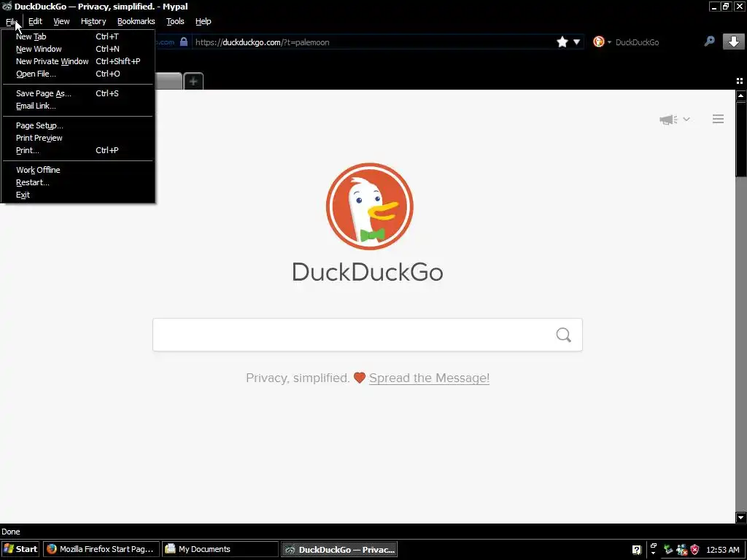Open the Bookmarks menu
The image size is (747, 560).
[x=136, y=21]
